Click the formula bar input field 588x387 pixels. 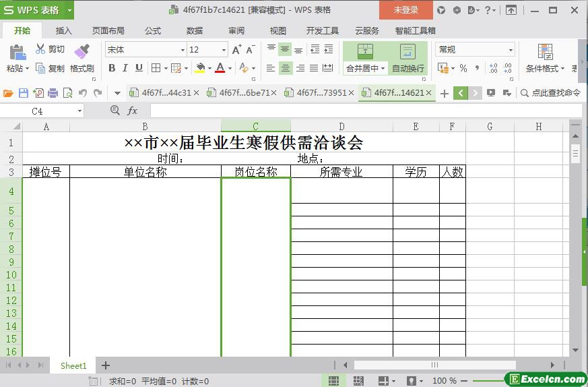pos(366,111)
